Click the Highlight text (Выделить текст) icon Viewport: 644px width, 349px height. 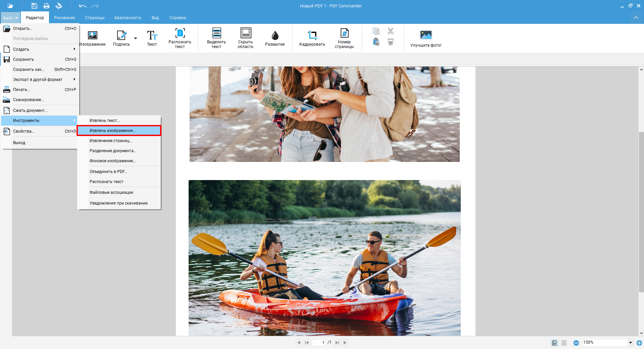click(216, 33)
